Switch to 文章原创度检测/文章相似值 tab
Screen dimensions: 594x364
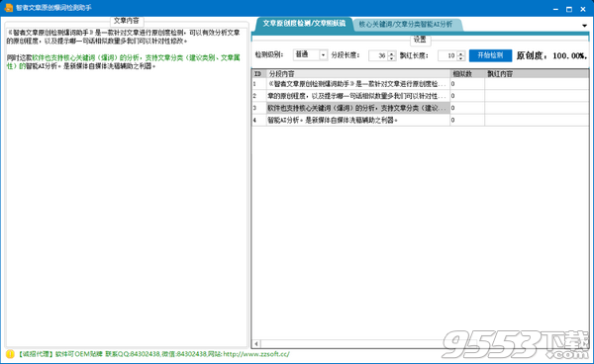pyautogui.click(x=304, y=24)
